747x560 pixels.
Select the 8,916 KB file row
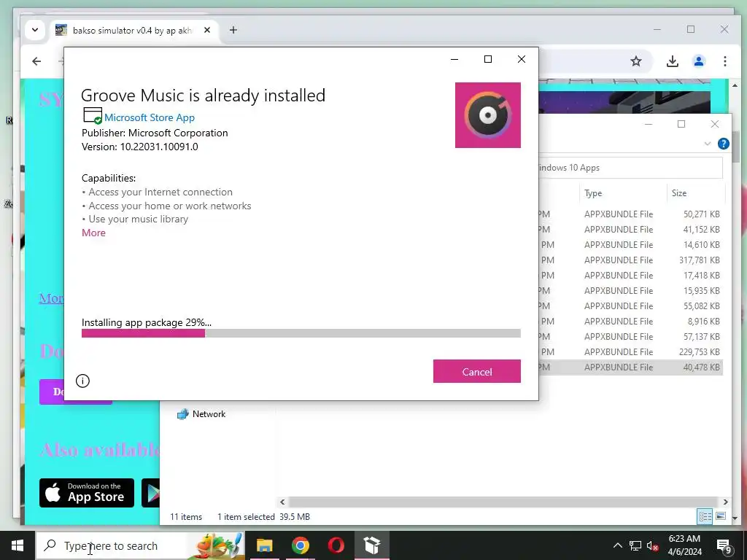point(630,322)
